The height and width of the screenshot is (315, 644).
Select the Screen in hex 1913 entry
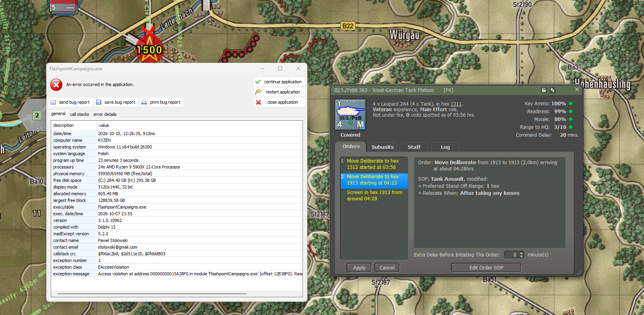374,196
